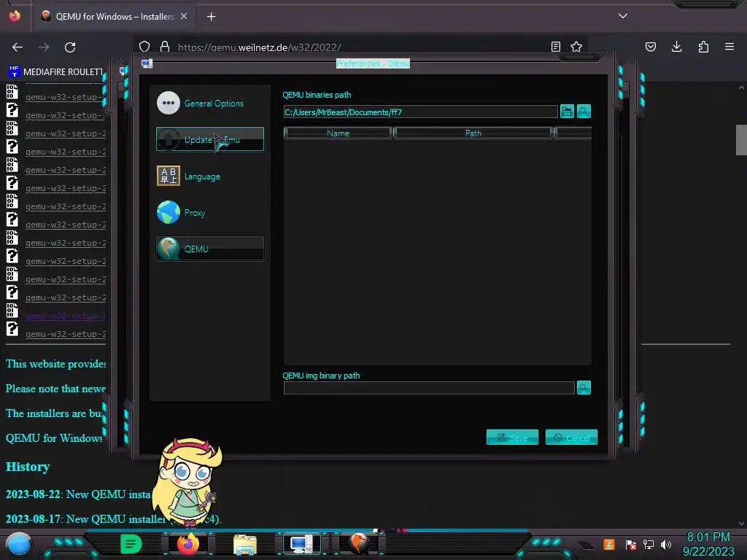Open QEMU bird icon on taskbar
747x560 pixels.
[360, 544]
